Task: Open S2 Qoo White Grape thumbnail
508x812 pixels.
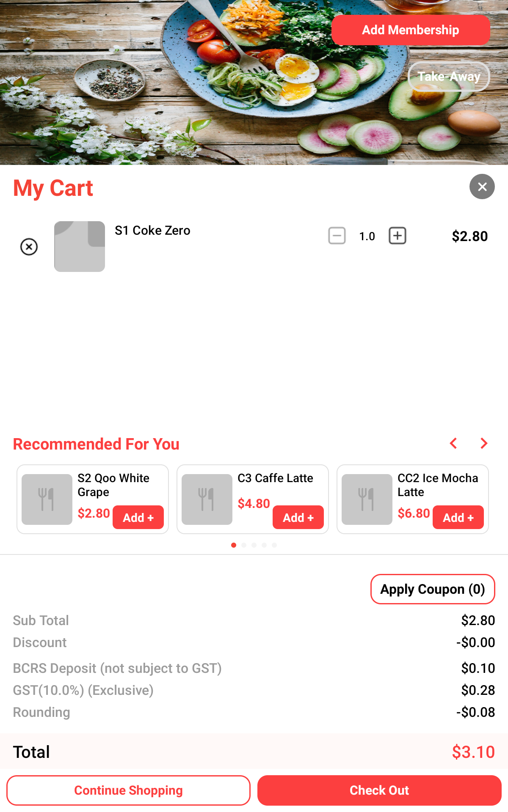Action: tap(47, 499)
